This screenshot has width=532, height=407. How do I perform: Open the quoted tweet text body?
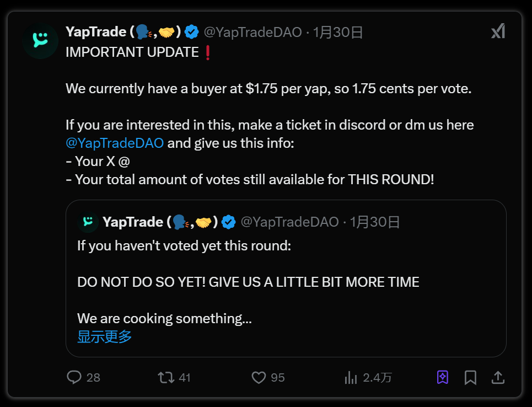[x=248, y=282]
